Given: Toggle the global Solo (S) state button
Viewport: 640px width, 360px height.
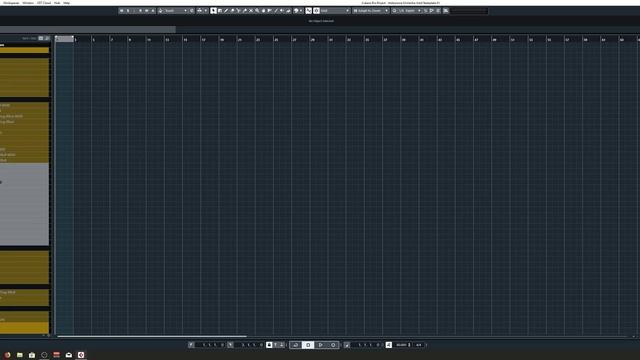Looking at the screenshot, I should point(128,11).
